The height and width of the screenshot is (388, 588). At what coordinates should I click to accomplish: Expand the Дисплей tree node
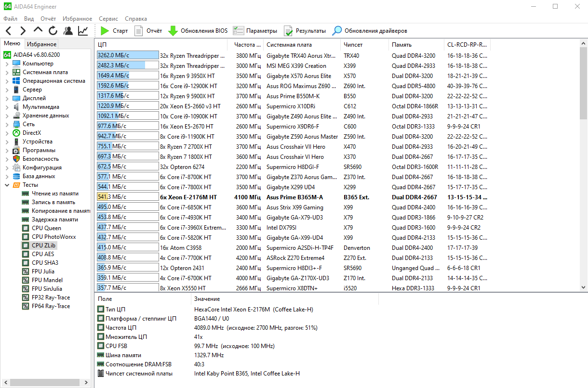[7, 98]
